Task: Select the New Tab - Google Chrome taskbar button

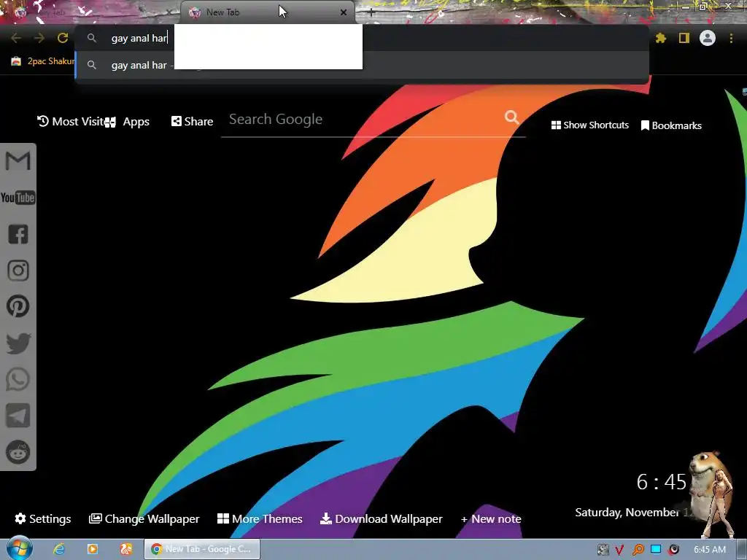Action: tap(202, 549)
